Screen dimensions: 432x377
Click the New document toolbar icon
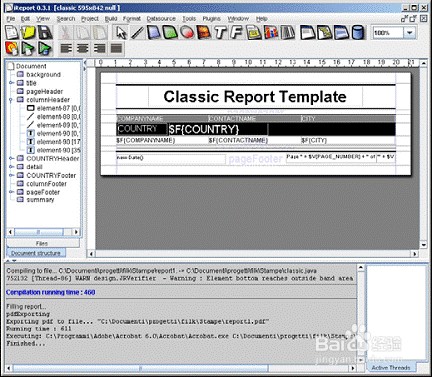(x=12, y=33)
